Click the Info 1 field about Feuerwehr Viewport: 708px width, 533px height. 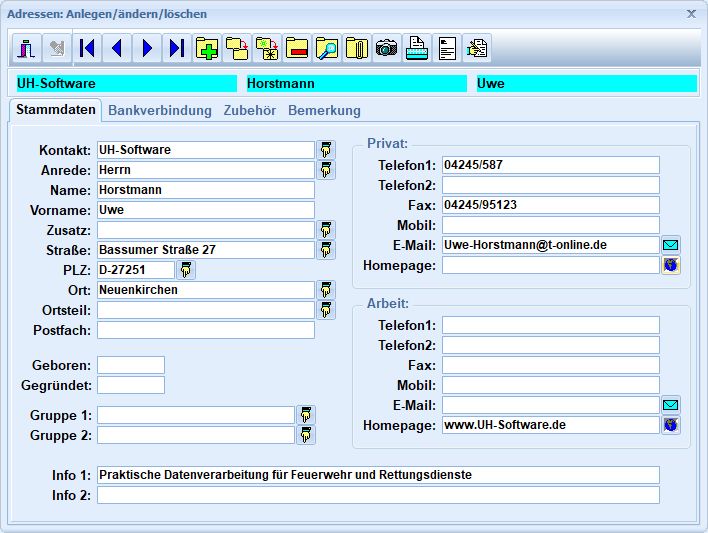pyautogui.click(x=378, y=475)
